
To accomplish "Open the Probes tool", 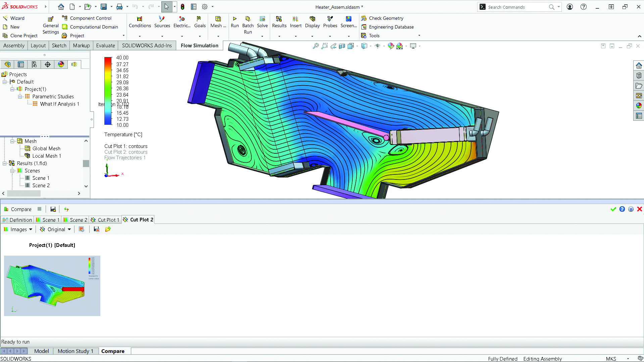I will 330,22.
